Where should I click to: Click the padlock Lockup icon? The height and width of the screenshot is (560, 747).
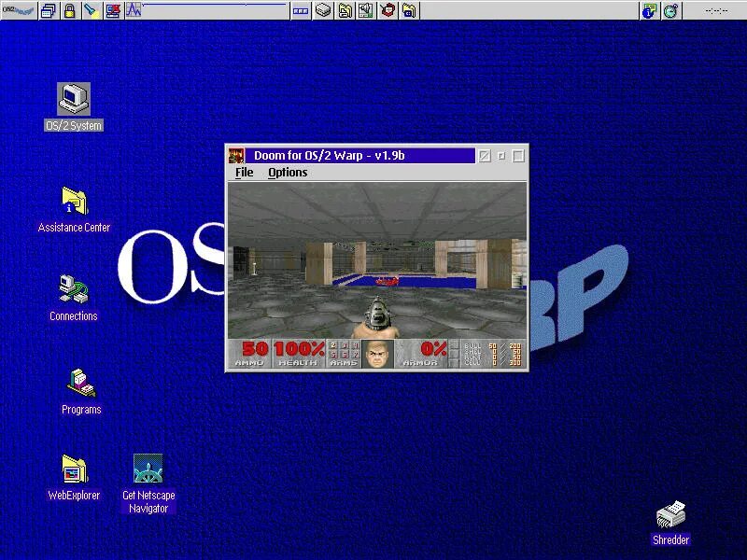tap(69, 10)
